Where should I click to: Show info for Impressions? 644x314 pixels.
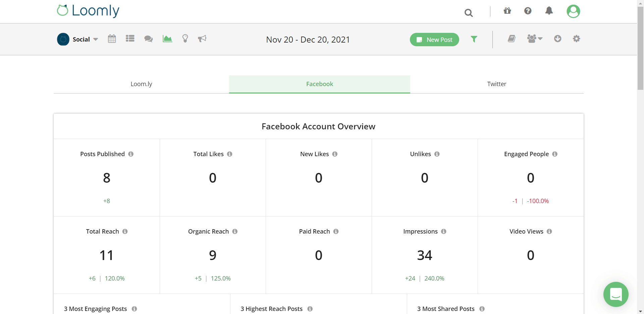point(443,231)
